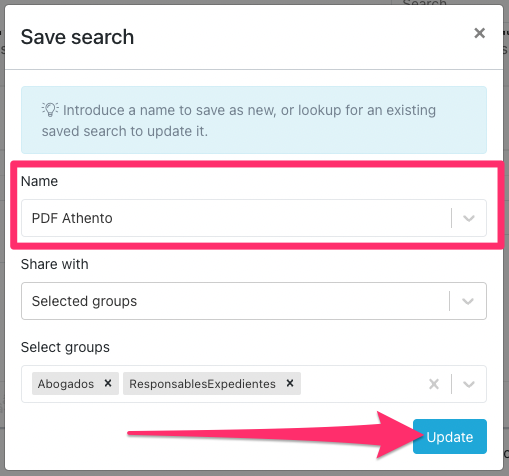Screen dimensions: 509x476
Task: Remove the ResponsablesExpedientes group tag
Action: coord(290,383)
